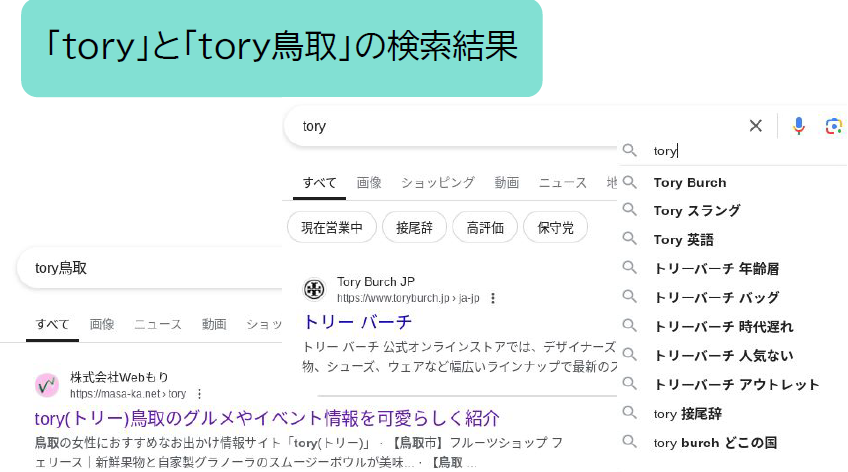
Task: Click the toryburch.jp URL text
Action: (x=408, y=298)
